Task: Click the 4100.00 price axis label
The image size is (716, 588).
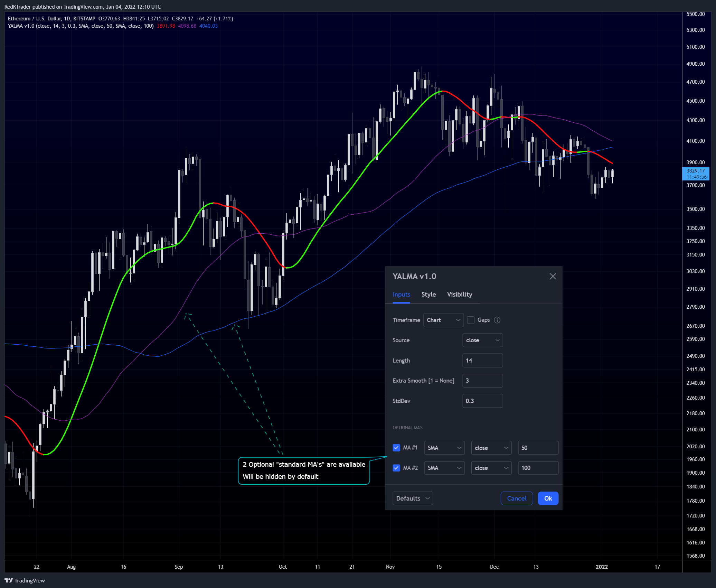Action: click(x=695, y=141)
